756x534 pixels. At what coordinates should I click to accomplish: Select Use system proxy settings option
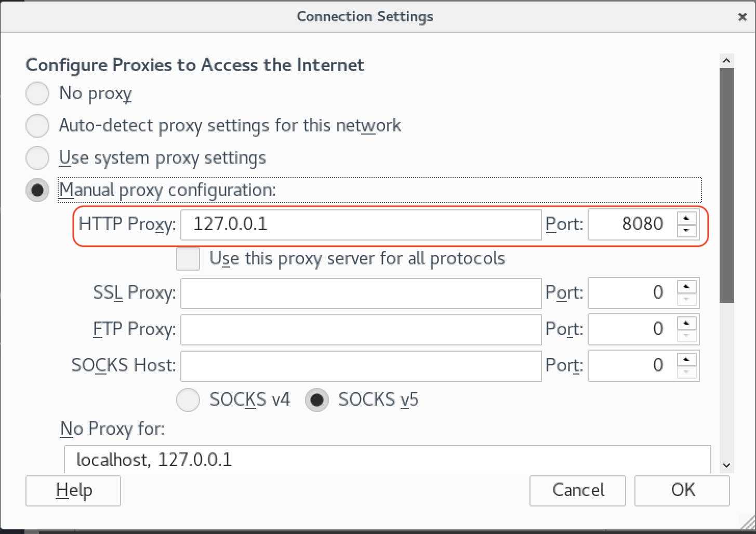tap(37, 158)
